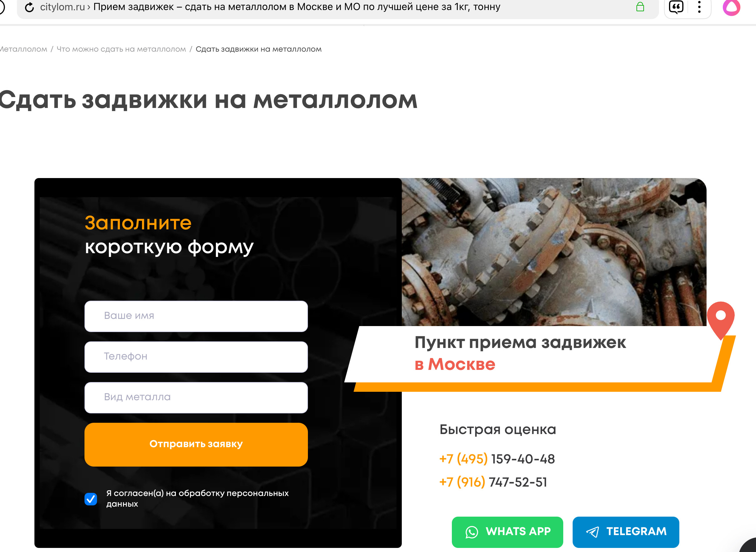Open the reviews quote-bubble icon
756x552 pixels.
point(676,7)
